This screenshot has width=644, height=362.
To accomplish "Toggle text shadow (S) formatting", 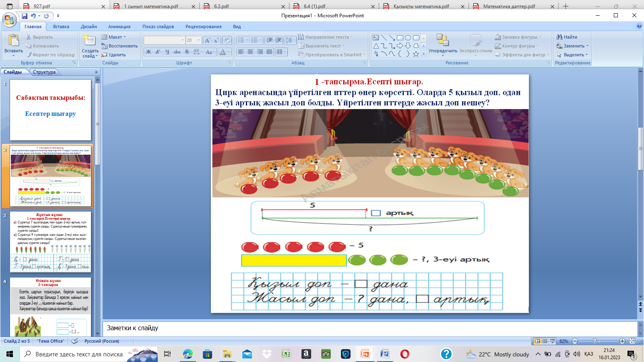I will pyautogui.click(x=187, y=52).
